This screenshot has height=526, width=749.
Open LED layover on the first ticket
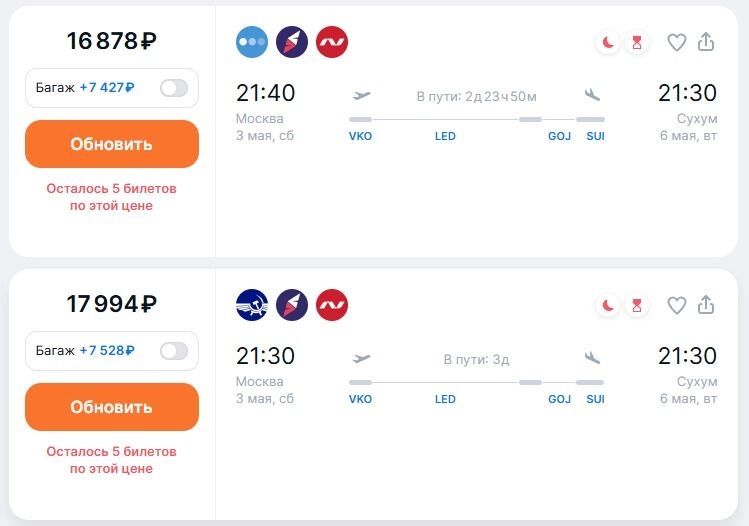(445, 136)
